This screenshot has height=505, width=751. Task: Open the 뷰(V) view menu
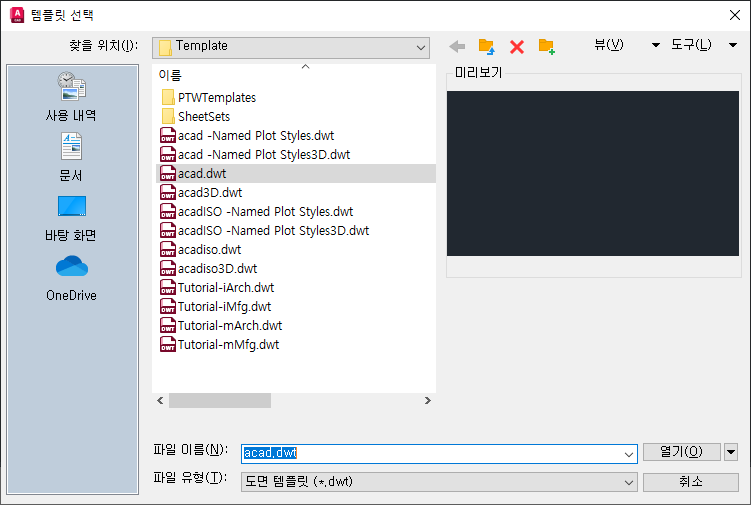point(609,45)
